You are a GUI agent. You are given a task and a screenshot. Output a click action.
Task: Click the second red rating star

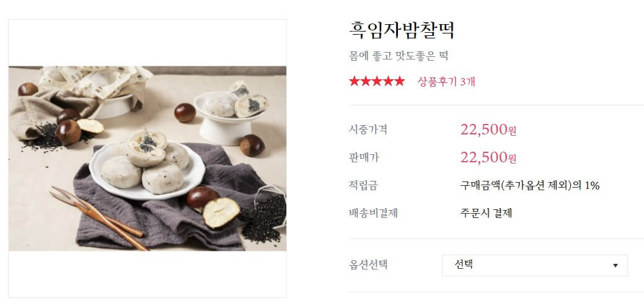366,81
